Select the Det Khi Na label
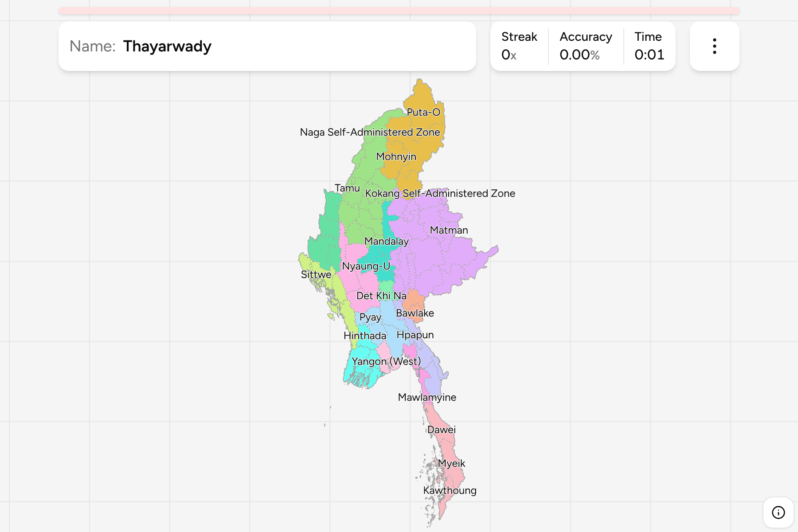Image resolution: width=798 pixels, height=532 pixels. point(381,296)
